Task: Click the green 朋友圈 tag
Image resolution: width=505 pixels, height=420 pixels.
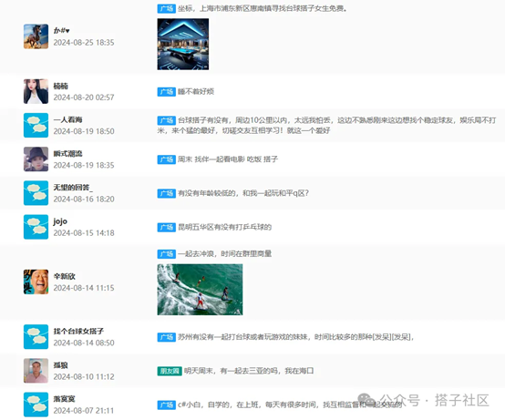Action: point(170,371)
